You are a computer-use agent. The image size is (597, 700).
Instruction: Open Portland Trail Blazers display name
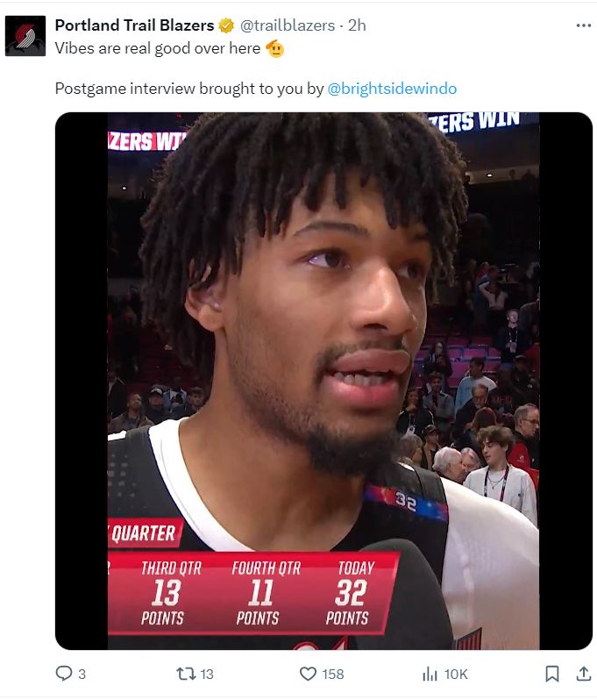(x=134, y=25)
